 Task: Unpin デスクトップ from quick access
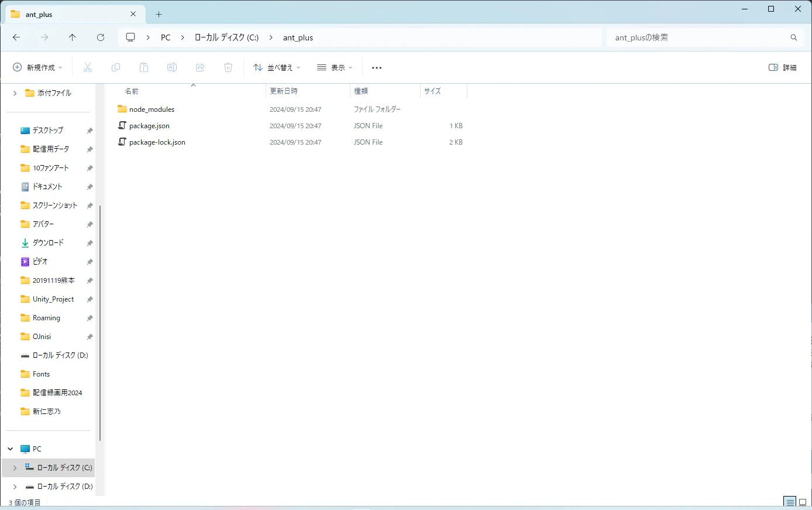90,131
